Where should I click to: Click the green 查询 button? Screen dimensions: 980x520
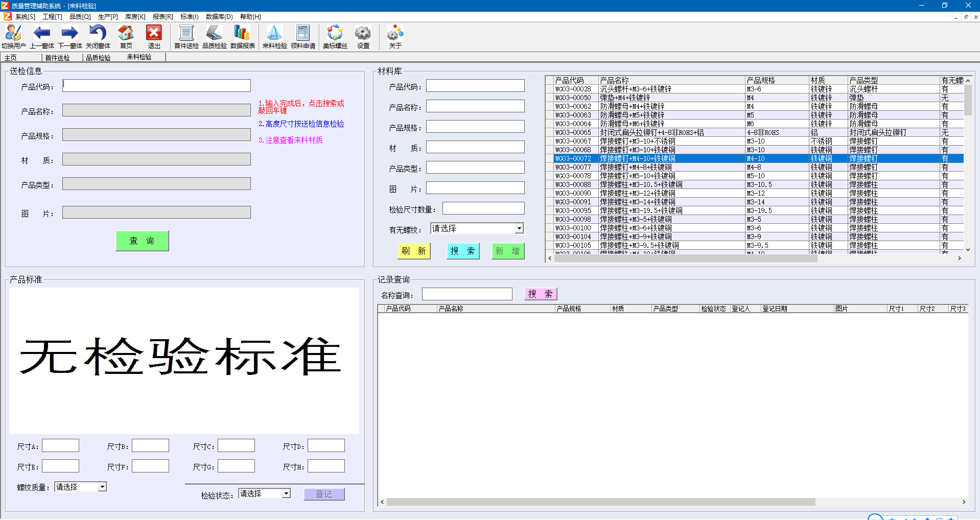point(142,241)
